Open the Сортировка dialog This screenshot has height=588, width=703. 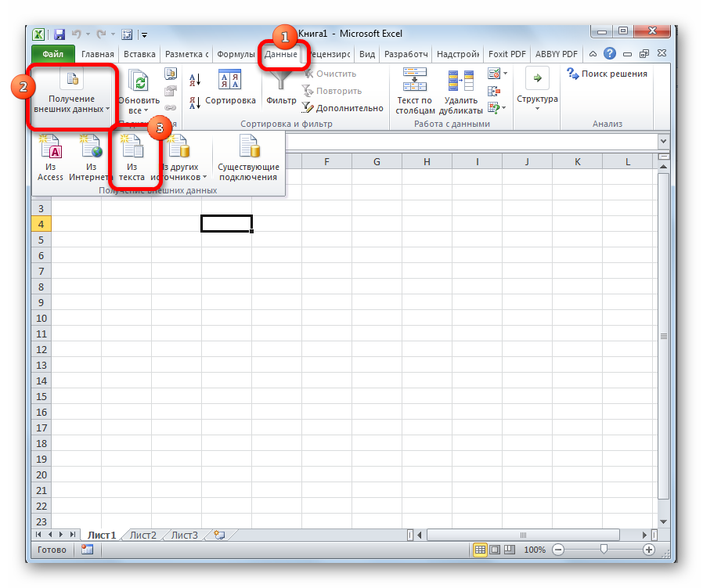tap(230, 88)
